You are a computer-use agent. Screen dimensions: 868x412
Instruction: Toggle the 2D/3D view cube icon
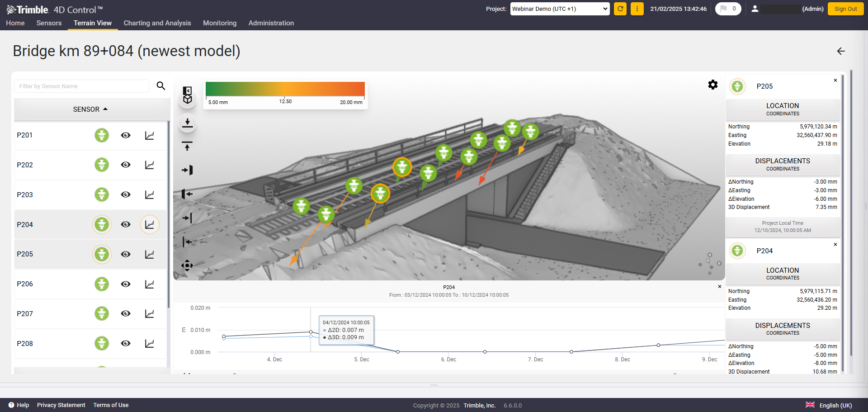[x=187, y=95]
